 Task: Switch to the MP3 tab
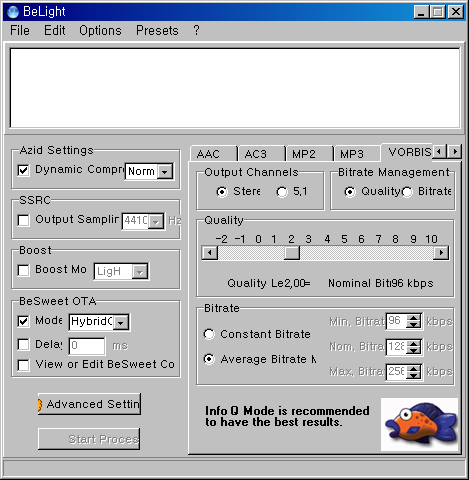(x=357, y=154)
